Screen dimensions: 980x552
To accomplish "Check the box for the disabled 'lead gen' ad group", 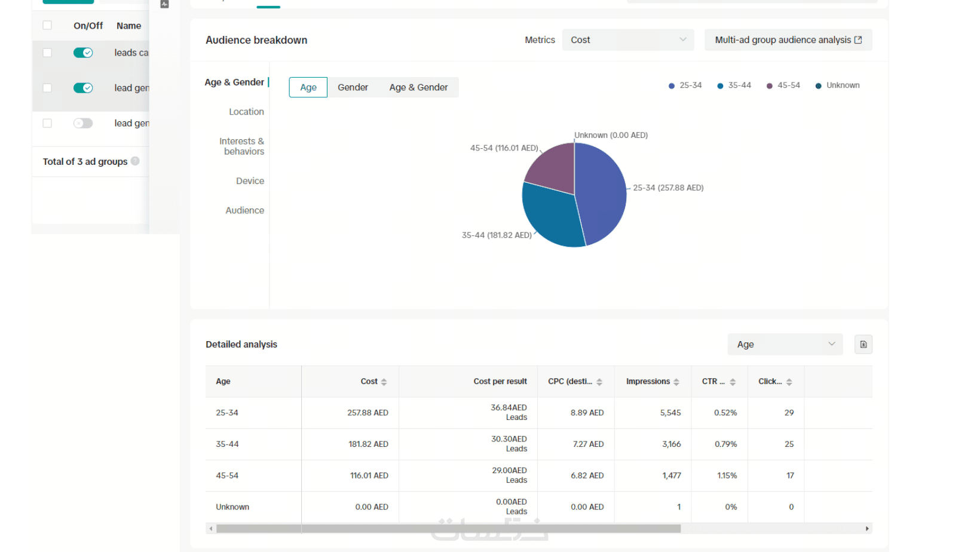I will click(47, 123).
